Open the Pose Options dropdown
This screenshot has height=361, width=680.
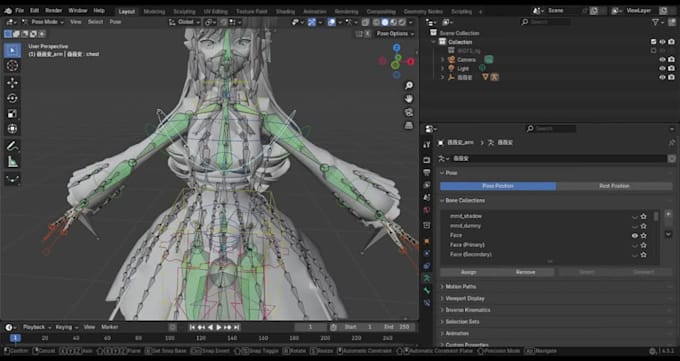395,34
